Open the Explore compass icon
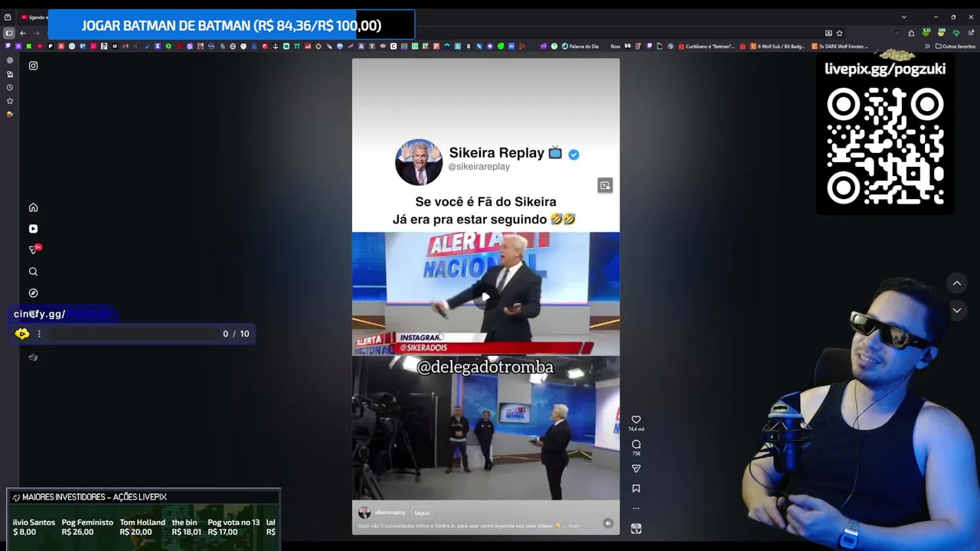 click(x=33, y=293)
